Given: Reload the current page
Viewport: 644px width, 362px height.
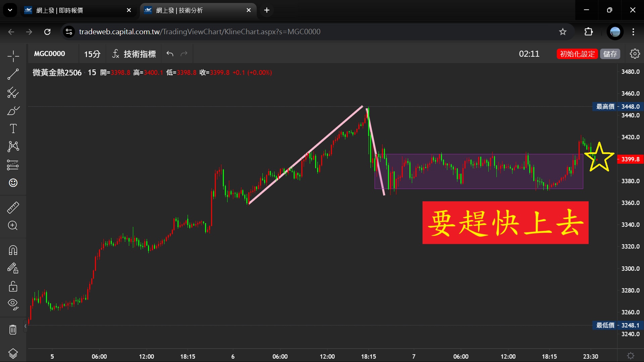Looking at the screenshot, I should 47,32.
